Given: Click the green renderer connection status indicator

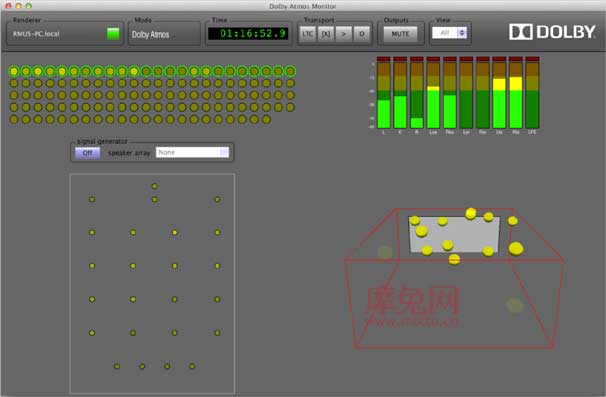Looking at the screenshot, I should coord(113,34).
